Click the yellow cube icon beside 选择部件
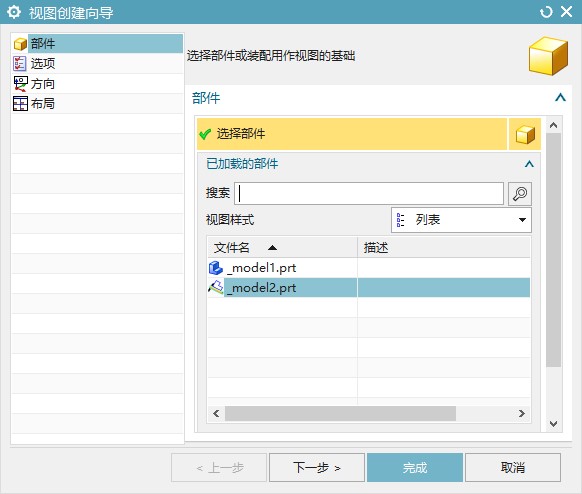 pyautogui.click(x=525, y=134)
